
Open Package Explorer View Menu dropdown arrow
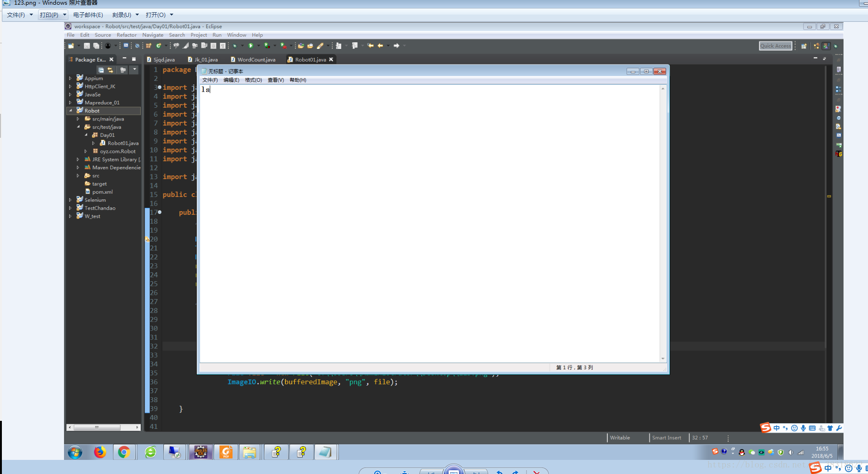pyautogui.click(x=134, y=70)
